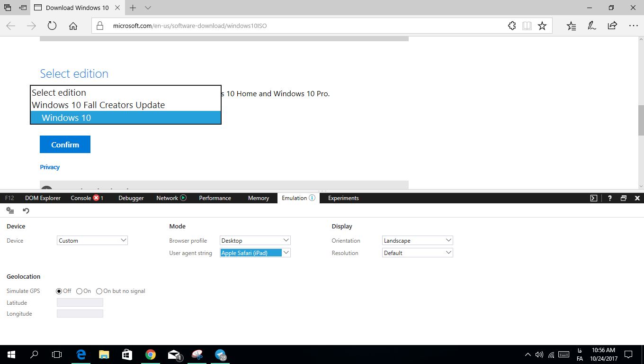This screenshot has width=644, height=364.
Task: Open the Device dropdown set to Custom
Action: coord(92,240)
